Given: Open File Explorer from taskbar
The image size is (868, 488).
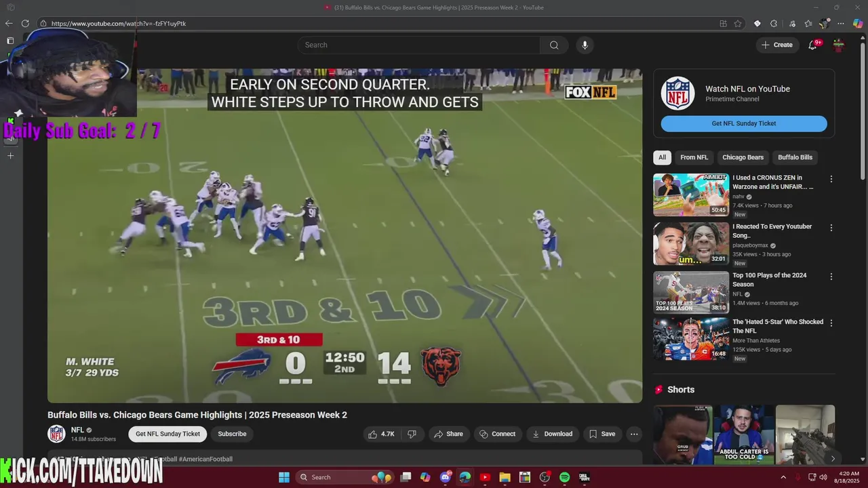Looking at the screenshot, I should pyautogui.click(x=505, y=477).
